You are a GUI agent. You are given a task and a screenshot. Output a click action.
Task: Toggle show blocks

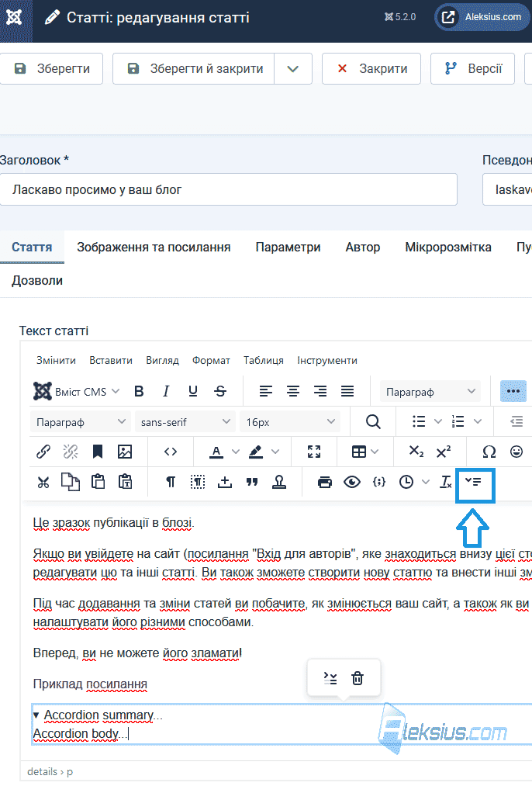[x=198, y=482]
